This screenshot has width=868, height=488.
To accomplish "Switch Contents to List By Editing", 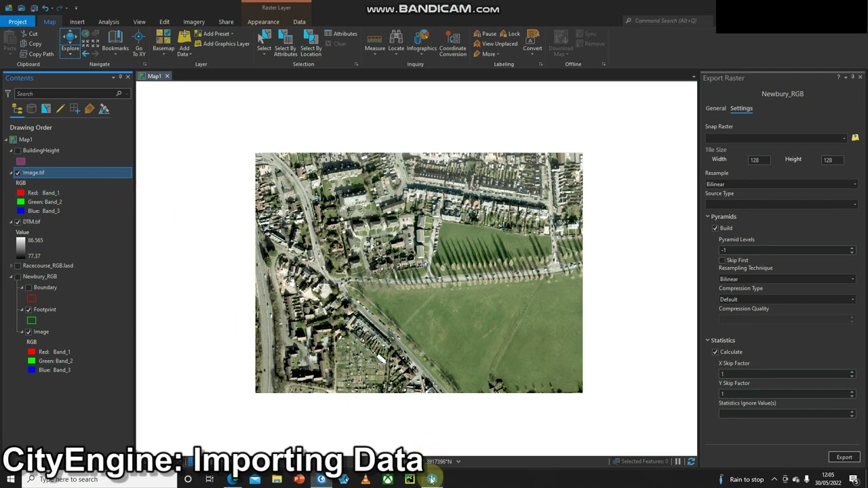I will click(60, 108).
